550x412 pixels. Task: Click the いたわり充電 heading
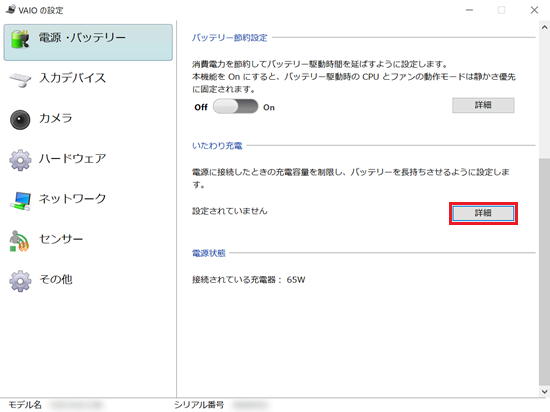pos(217,146)
